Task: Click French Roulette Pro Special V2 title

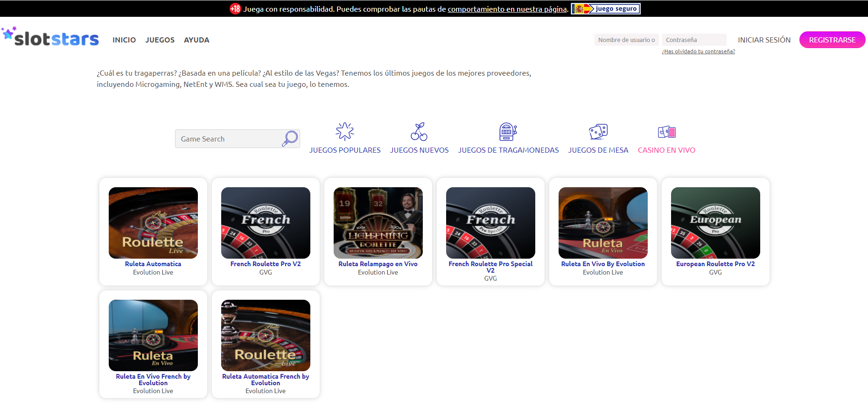Action: point(490,267)
